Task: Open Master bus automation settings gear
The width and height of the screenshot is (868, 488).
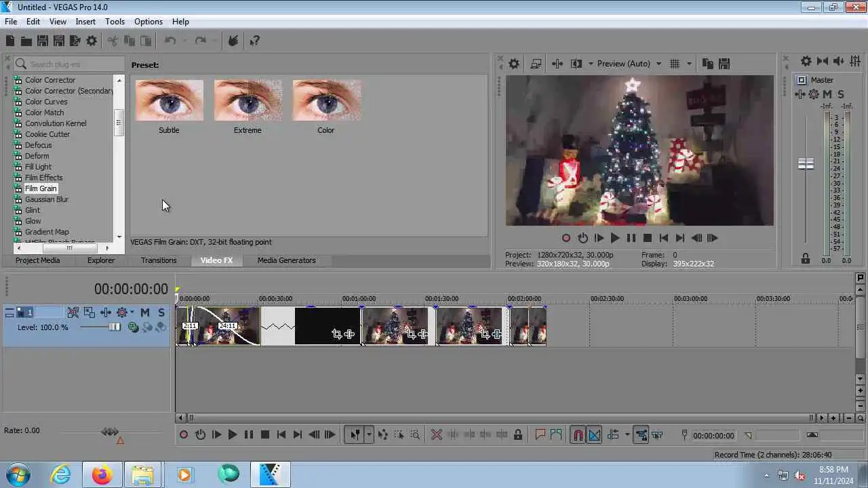Action: pyautogui.click(x=814, y=94)
